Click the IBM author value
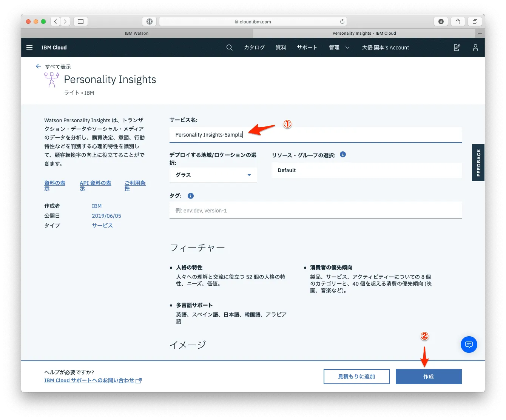Viewport: 506px width, 420px height. click(97, 206)
